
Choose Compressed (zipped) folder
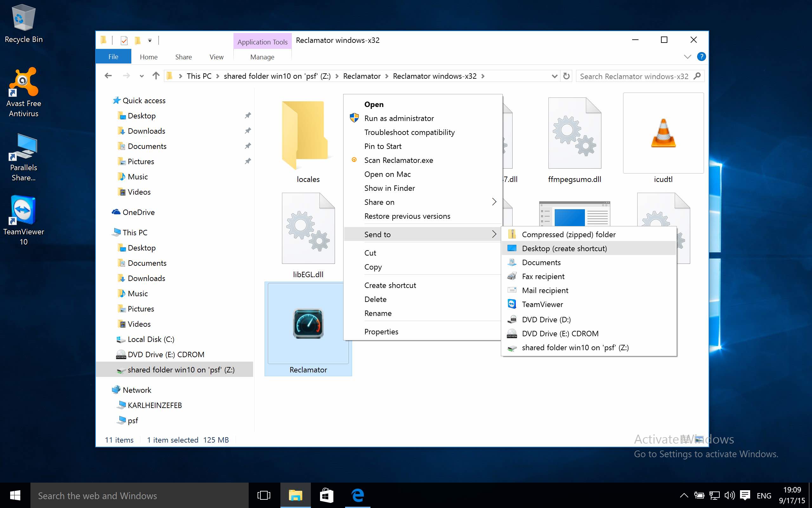pyautogui.click(x=588, y=234)
